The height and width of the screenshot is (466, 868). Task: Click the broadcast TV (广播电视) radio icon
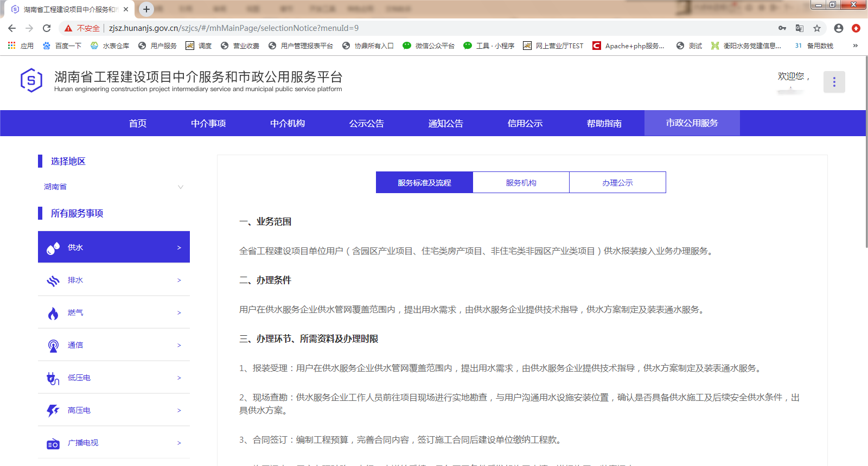coord(53,444)
